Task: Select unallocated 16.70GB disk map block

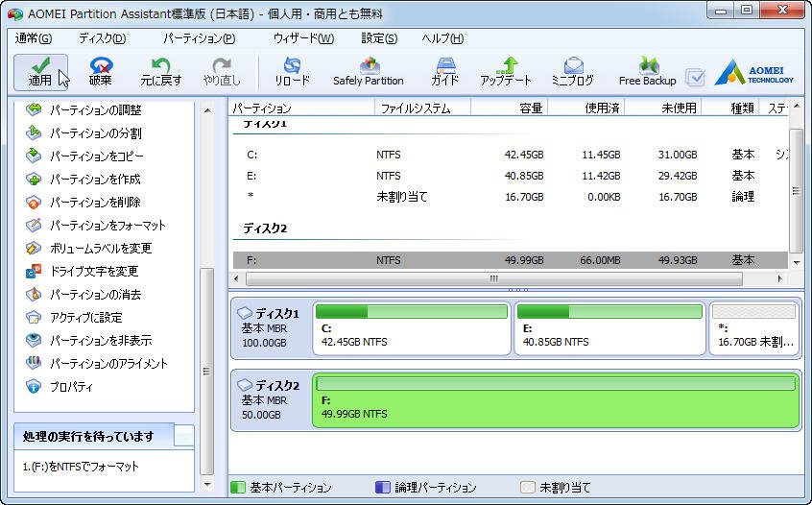Action: point(753,328)
